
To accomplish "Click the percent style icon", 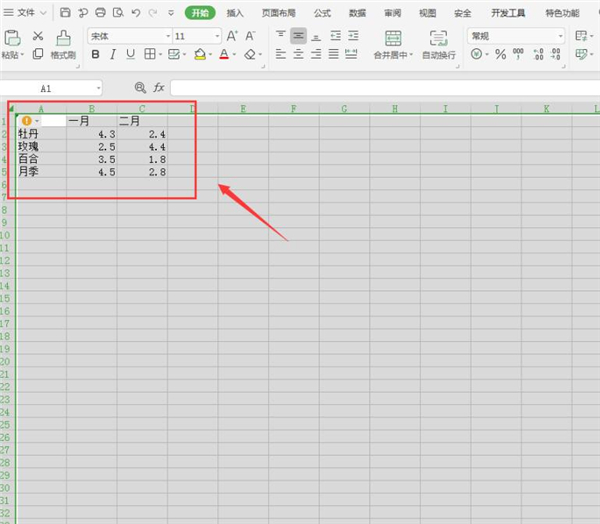I will [x=500, y=54].
